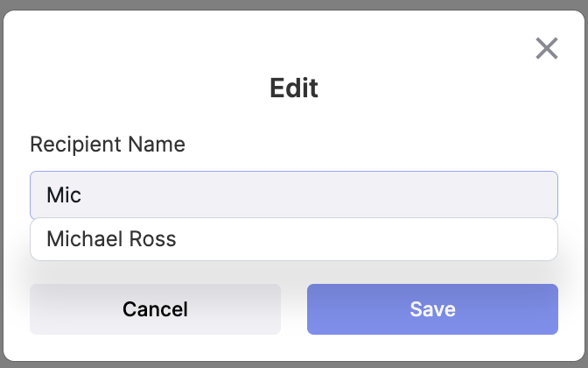Viewport: 588px width, 368px height.
Task: Close the Edit dialog with the X icon
Action: pyautogui.click(x=547, y=48)
